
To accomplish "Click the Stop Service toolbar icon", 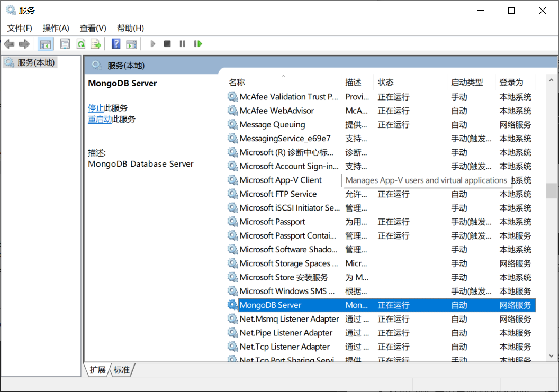I will point(167,44).
